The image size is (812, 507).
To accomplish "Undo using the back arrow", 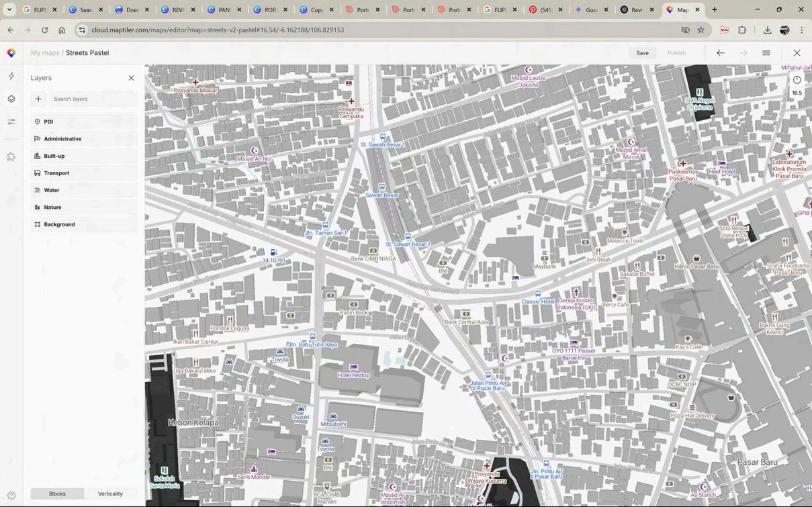I will (x=720, y=53).
